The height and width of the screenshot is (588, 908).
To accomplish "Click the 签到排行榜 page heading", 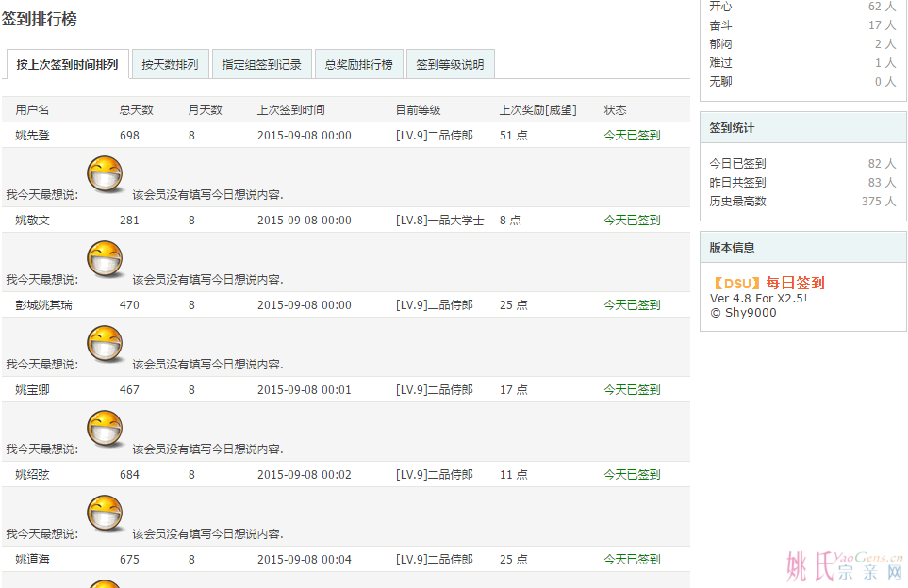I will point(40,19).
